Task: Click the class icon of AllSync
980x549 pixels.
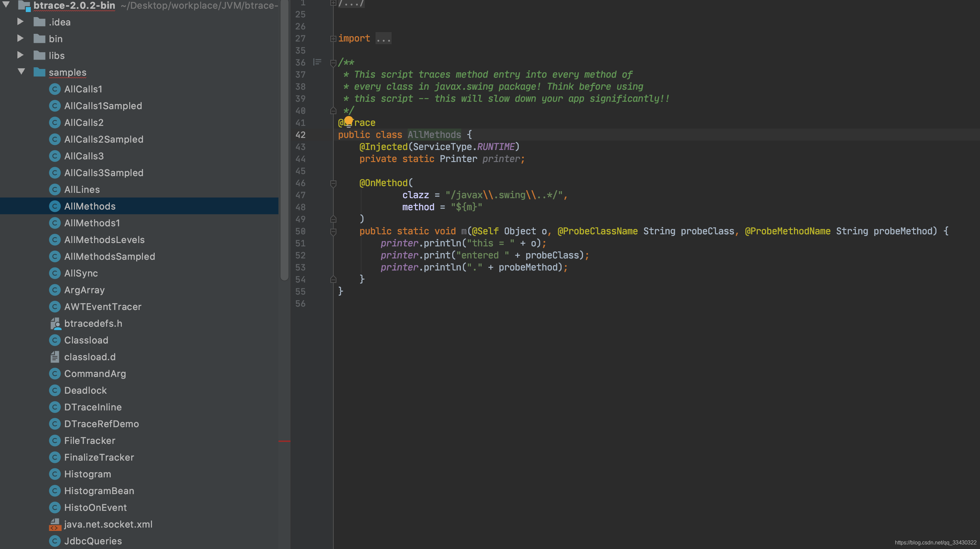Action: coord(55,273)
